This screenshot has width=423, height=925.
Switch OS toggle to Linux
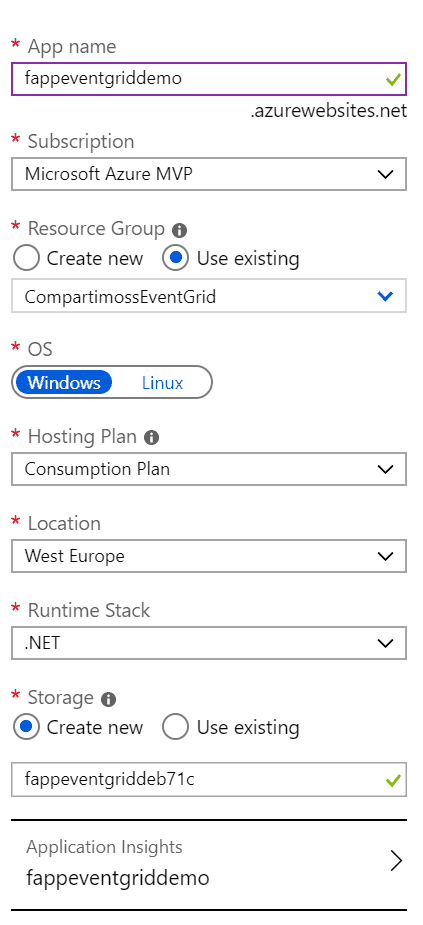162,383
